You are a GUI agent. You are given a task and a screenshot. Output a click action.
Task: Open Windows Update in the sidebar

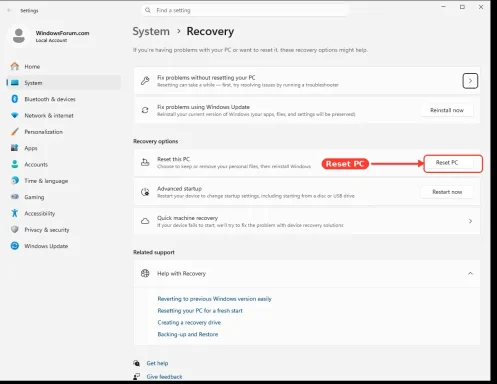tap(63, 246)
